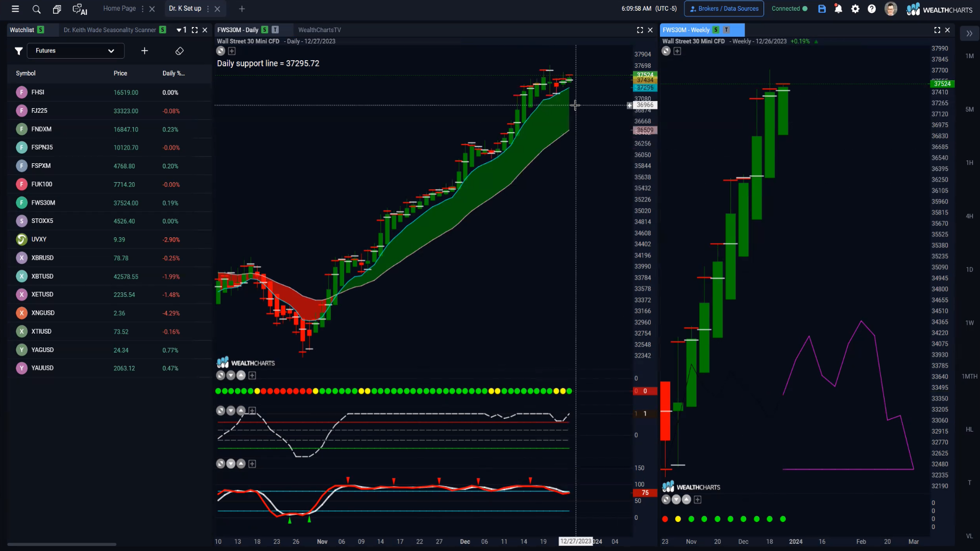The image size is (980, 551).
Task: Move the bottom oscillator pane up
Action: point(241,464)
